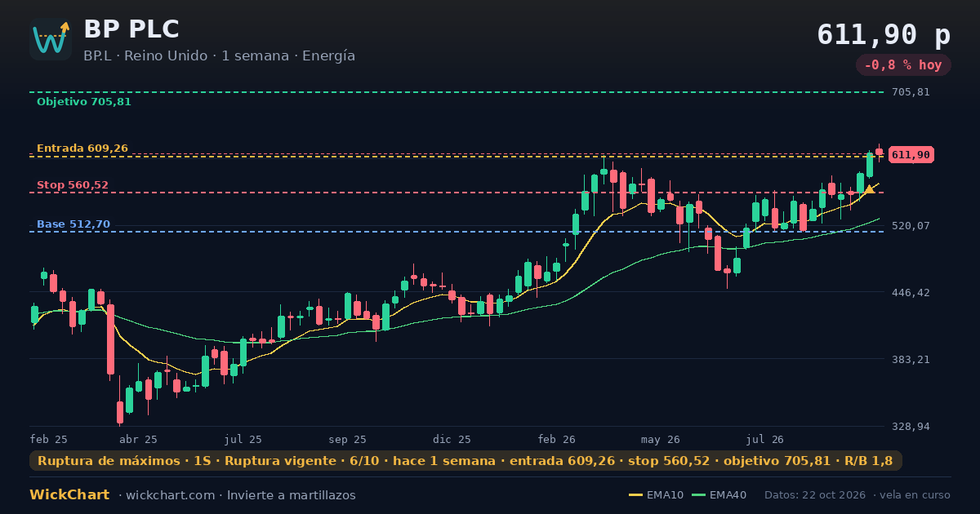Click the "may 26" date axis label
Image resolution: width=980 pixels, height=514 pixels.
click(x=661, y=439)
